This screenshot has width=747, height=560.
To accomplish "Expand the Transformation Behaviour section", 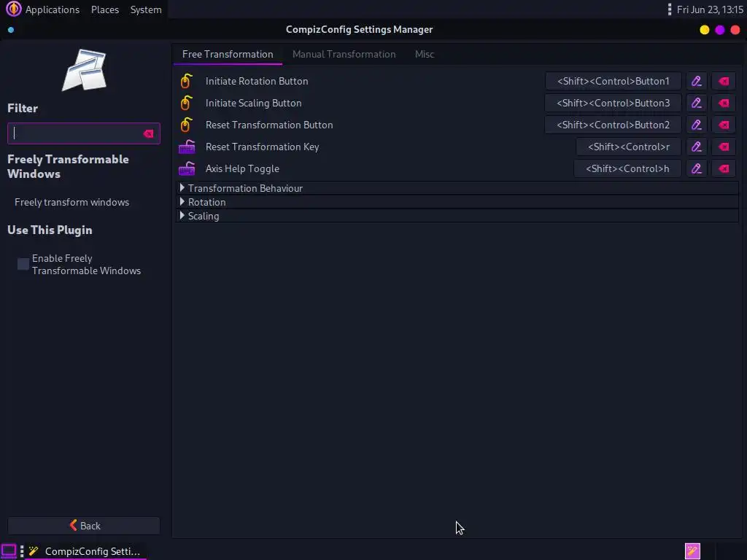I will [457, 188].
